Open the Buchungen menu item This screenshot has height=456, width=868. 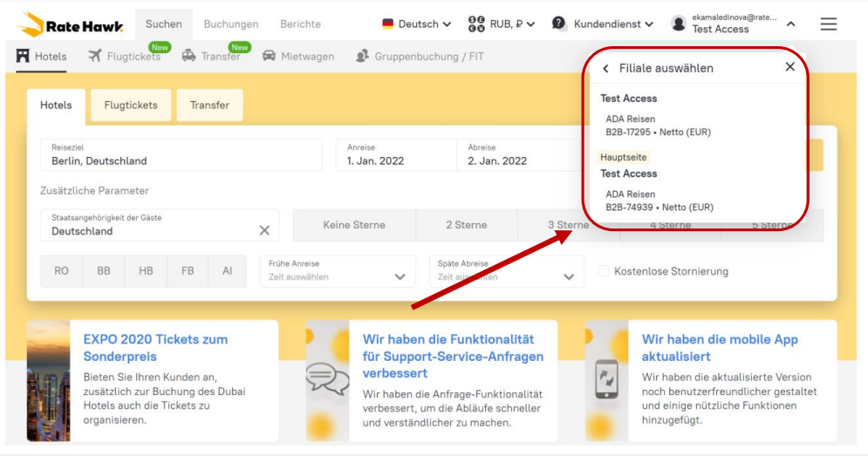[230, 24]
